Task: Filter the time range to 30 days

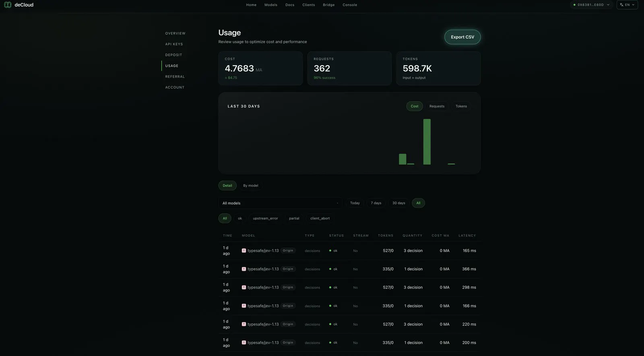Action: 399,203
